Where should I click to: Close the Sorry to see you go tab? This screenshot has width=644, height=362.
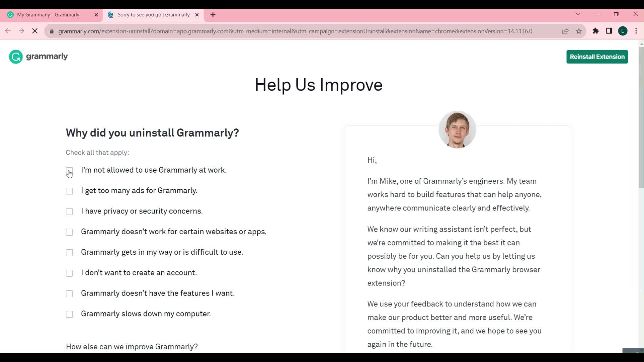tap(197, 15)
